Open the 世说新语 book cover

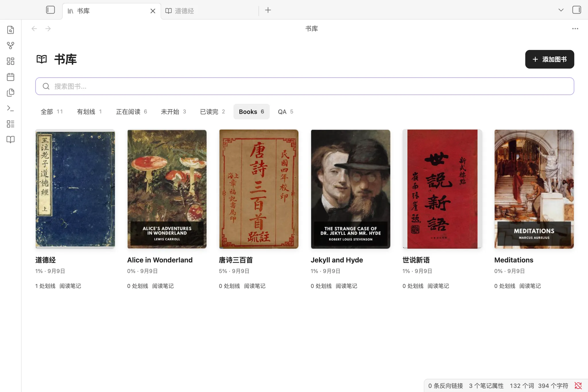(442, 189)
